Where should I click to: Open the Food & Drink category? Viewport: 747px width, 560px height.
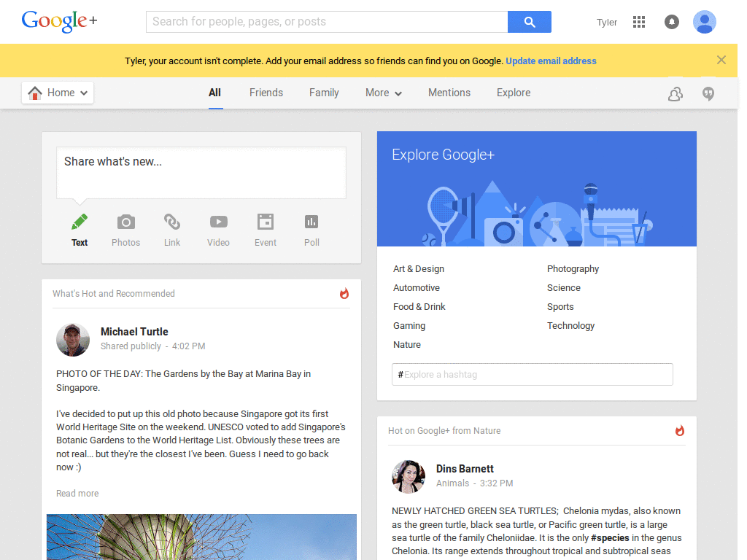(419, 307)
